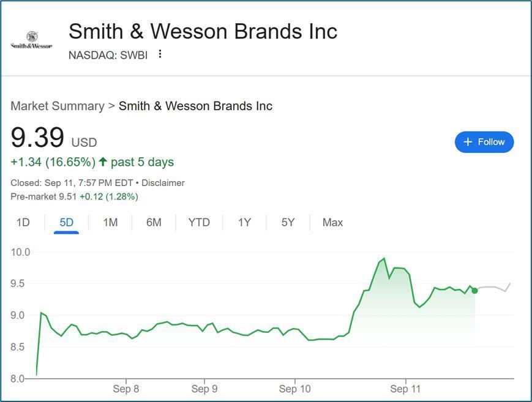Click the plus icon on Follow button
The image size is (532, 402).
coord(468,142)
